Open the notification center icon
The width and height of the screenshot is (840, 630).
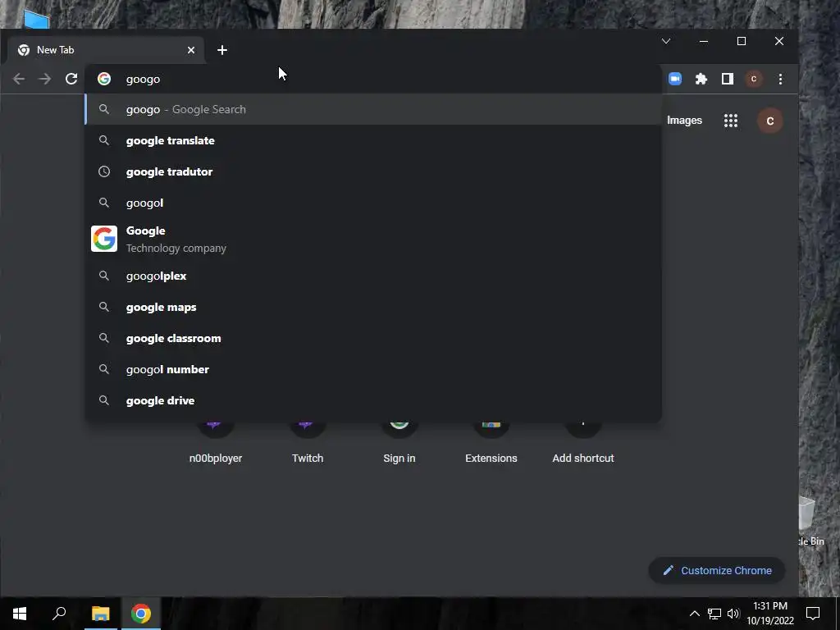click(x=813, y=614)
